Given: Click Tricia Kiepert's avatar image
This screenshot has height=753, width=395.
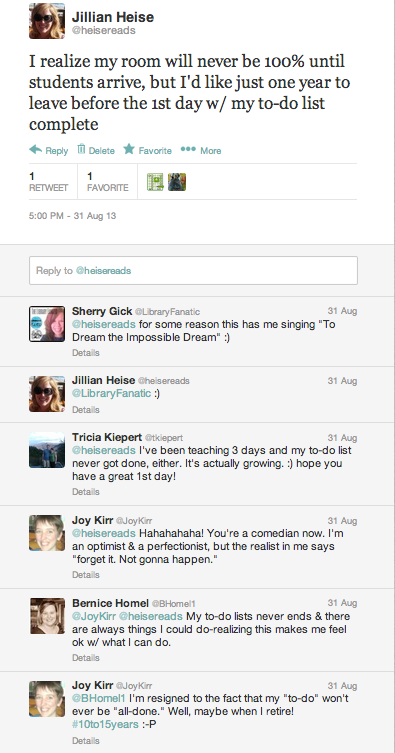Looking at the screenshot, I should [47, 450].
